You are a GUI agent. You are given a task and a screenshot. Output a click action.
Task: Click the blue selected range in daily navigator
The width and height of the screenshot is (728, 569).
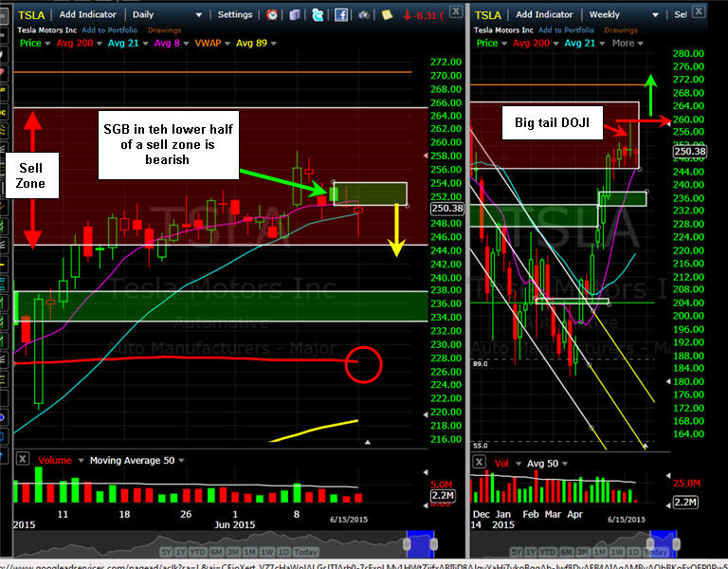click(x=421, y=544)
